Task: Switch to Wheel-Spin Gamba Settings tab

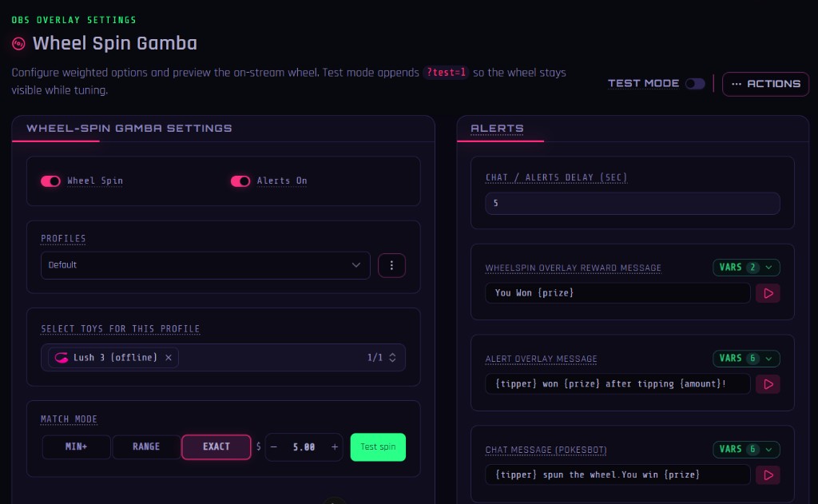Action: 129,129
